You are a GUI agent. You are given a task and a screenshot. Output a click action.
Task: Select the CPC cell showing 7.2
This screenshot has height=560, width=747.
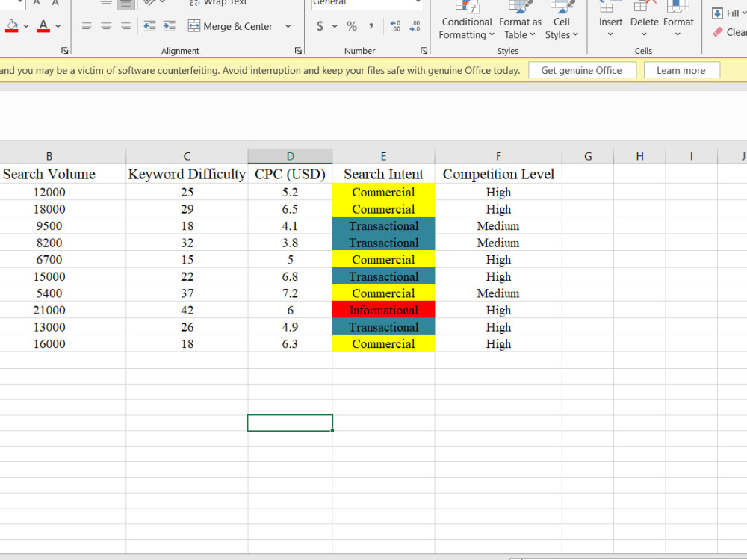coord(290,293)
